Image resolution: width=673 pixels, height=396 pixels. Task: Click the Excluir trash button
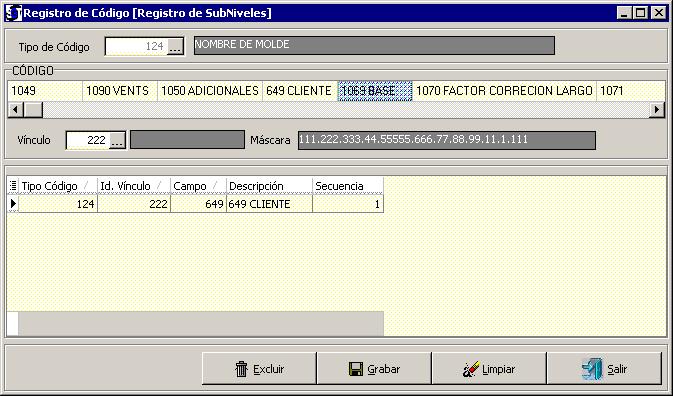click(259, 369)
